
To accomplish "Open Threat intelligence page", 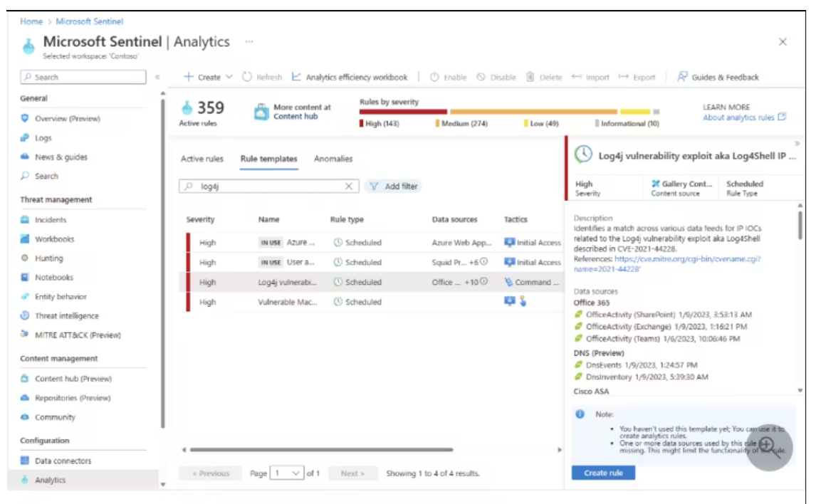I will pos(66,316).
